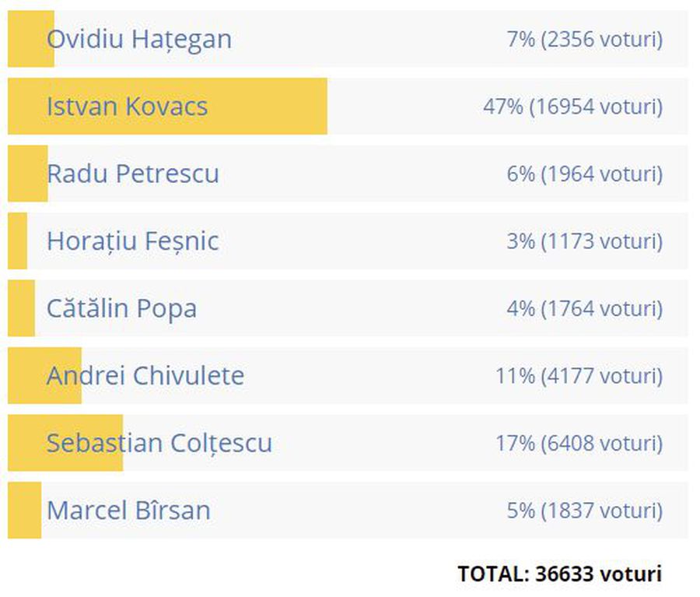Click on Cătălin Popa
This screenshot has width=700, height=597.
pyautogui.click(x=122, y=308)
